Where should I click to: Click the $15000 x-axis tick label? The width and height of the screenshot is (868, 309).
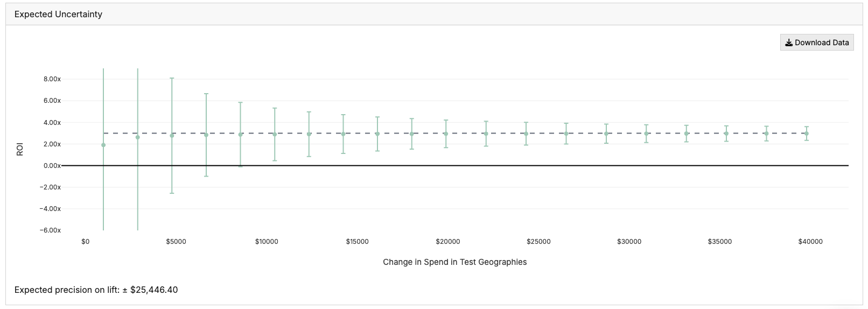click(x=357, y=242)
